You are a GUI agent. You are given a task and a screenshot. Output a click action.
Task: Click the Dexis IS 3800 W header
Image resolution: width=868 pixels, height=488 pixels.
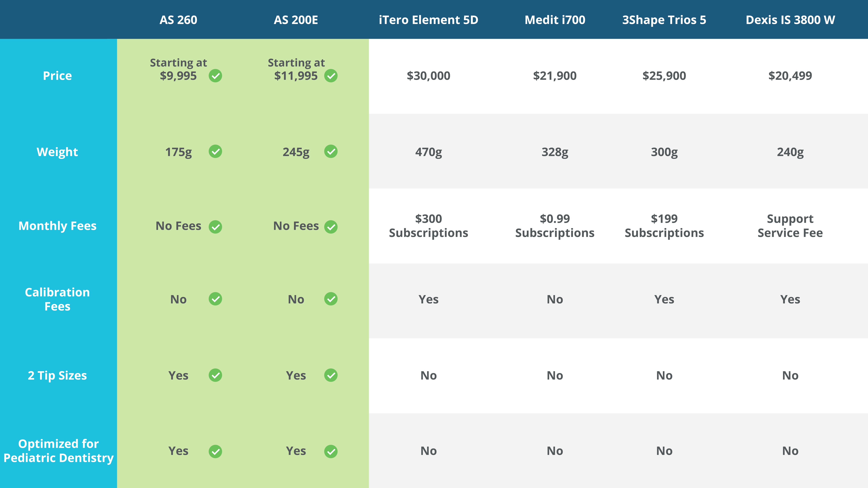click(790, 20)
